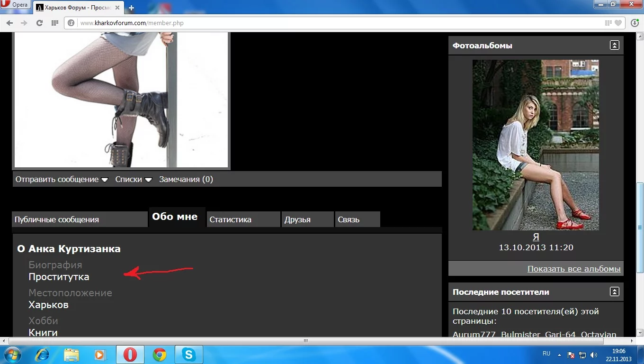Click the Замечания (0) link
This screenshot has height=364, width=644.
tap(186, 179)
